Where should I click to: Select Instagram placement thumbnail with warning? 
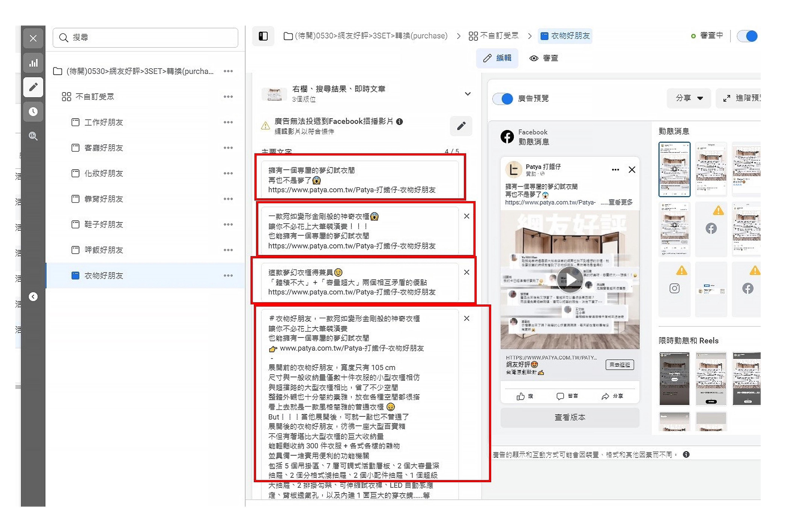pyautogui.click(x=674, y=289)
